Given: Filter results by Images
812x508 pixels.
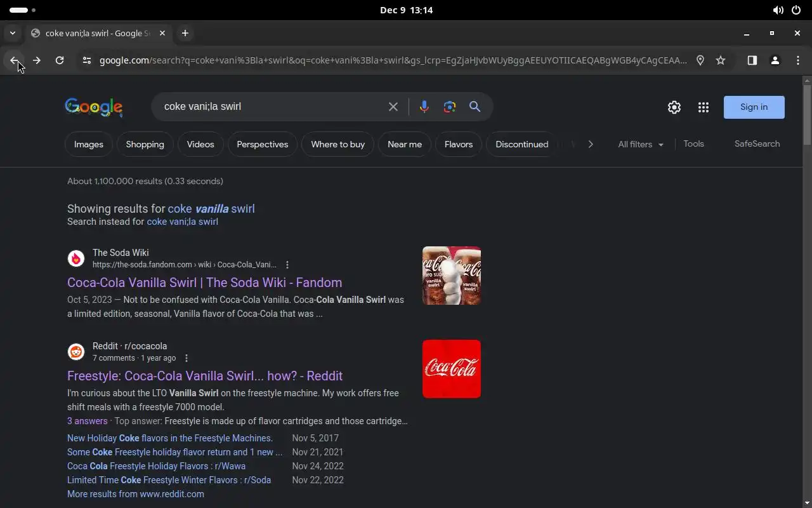Looking at the screenshot, I should [89, 144].
